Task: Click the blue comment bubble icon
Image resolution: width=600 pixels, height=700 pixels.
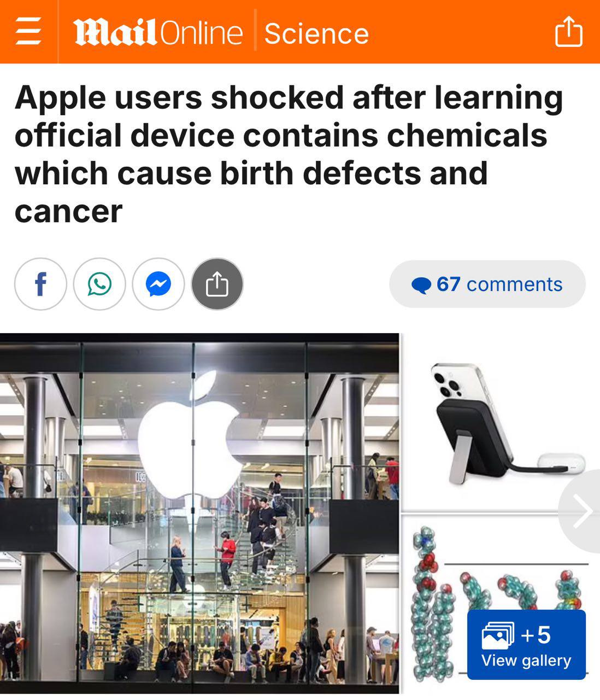Action: click(x=421, y=285)
